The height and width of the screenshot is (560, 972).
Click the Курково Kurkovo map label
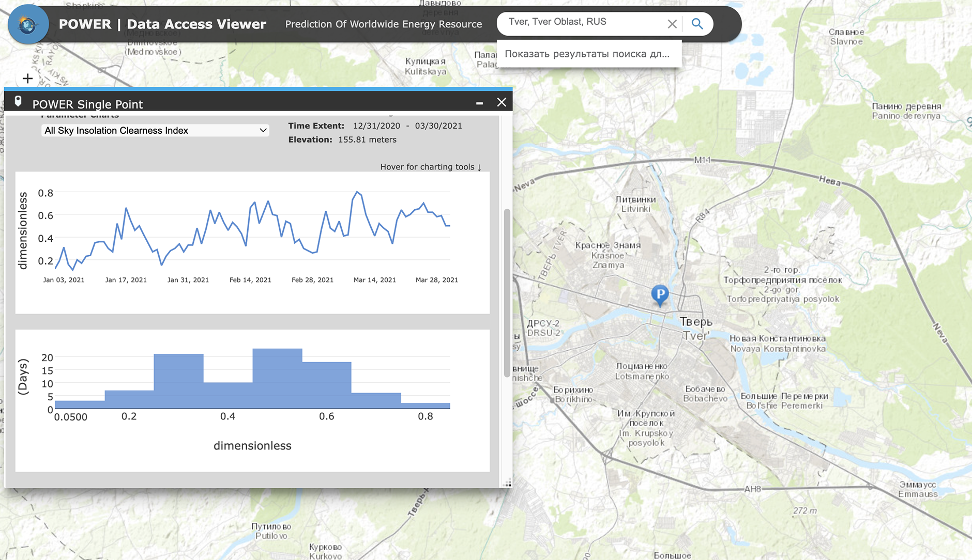click(x=325, y=551)
